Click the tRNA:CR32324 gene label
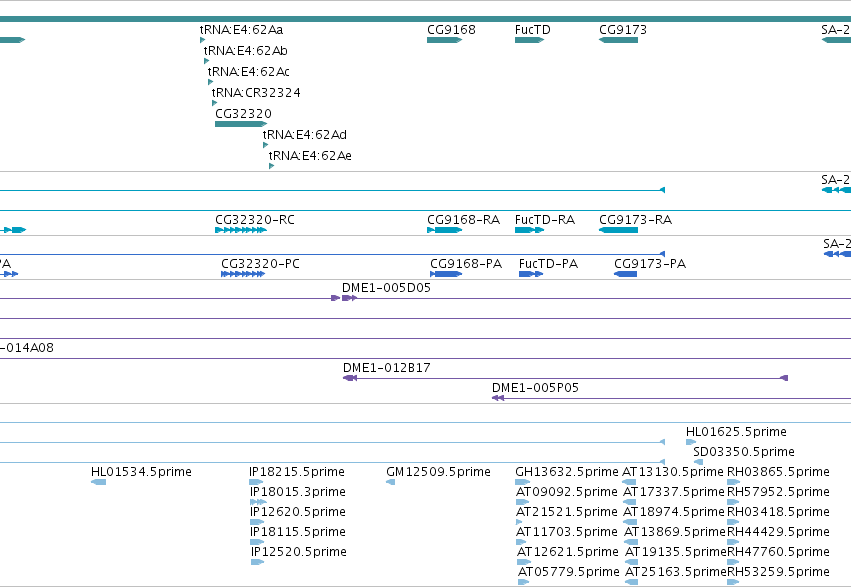This screenshot has width=851, height=587. [x=256, y=93]
